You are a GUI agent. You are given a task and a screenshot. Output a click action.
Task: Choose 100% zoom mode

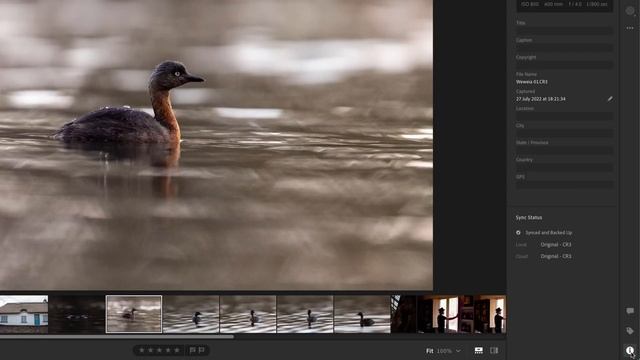444,351
